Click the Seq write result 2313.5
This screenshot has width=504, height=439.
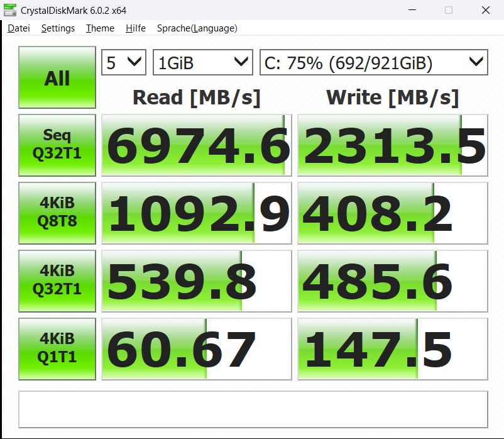tap(393, 145)
